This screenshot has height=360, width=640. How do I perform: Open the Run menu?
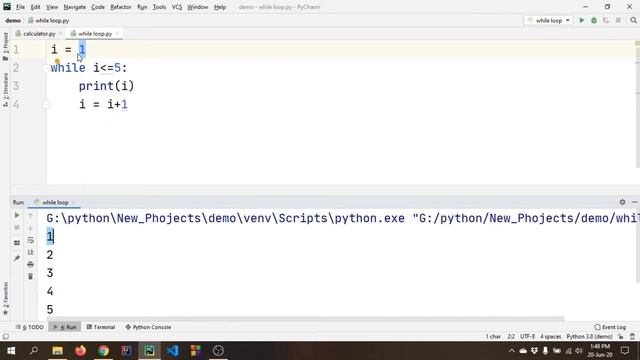(x=142, y=7)
